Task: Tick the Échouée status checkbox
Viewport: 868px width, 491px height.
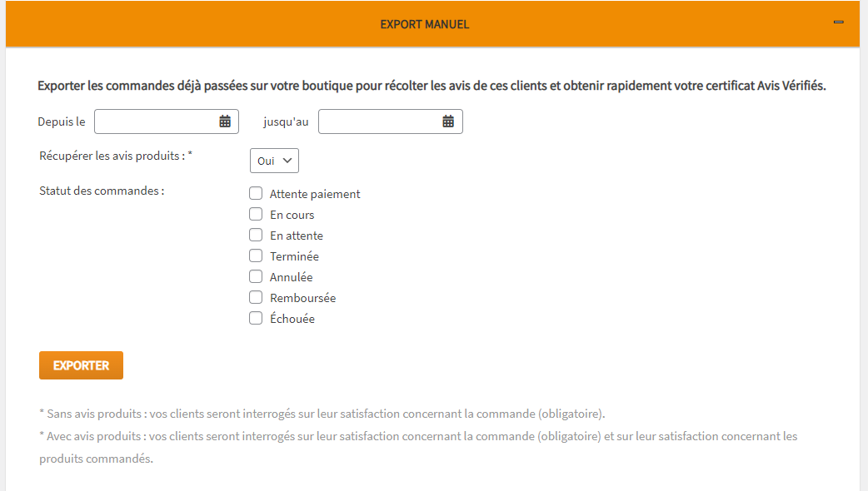Action: (x=256, y=319)
